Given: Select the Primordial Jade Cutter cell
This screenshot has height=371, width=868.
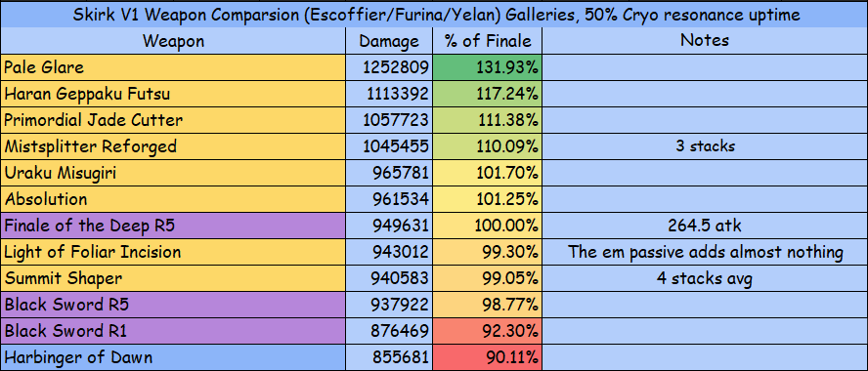Looking at the screenshot, I should coord(173,120).
